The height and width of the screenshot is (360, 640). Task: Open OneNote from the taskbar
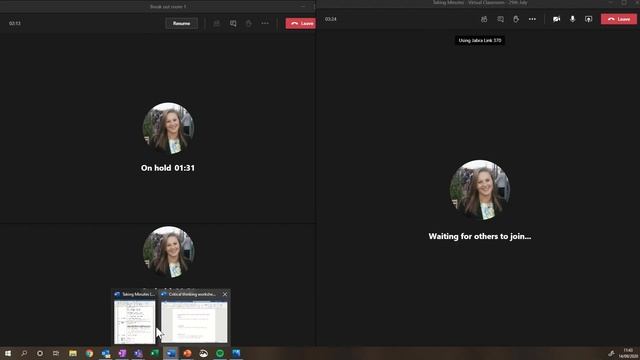(x=122, y=353)
